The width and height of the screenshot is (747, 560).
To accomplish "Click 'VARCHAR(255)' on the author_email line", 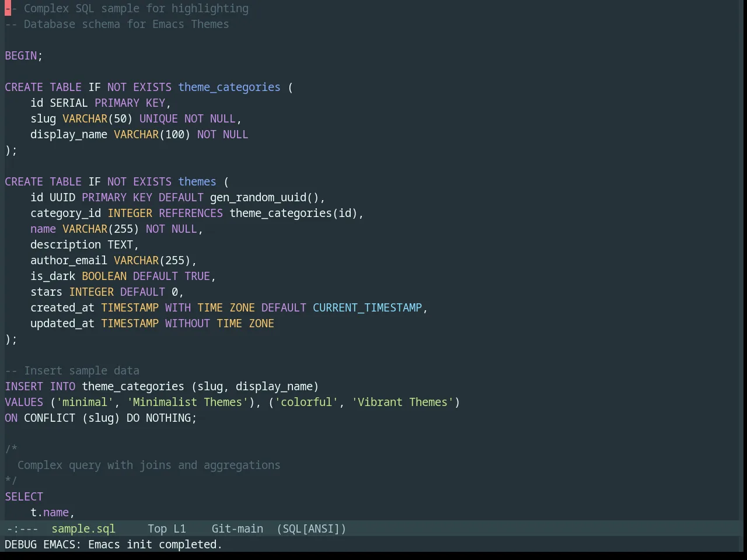I will coord(152,260).
